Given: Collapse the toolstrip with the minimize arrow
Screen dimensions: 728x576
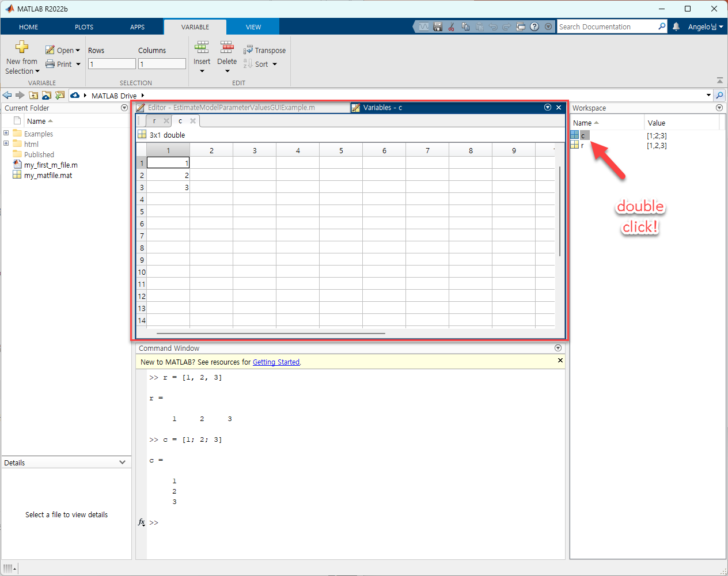Looking at the screenshot, I should coord(720,81).
